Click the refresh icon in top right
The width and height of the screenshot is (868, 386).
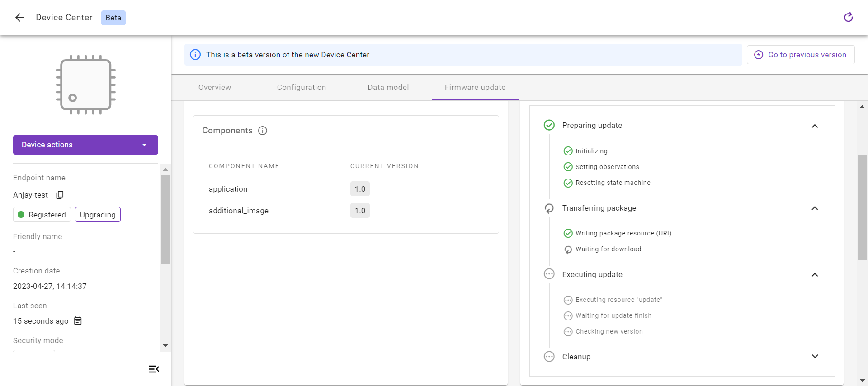pos(848,17)
